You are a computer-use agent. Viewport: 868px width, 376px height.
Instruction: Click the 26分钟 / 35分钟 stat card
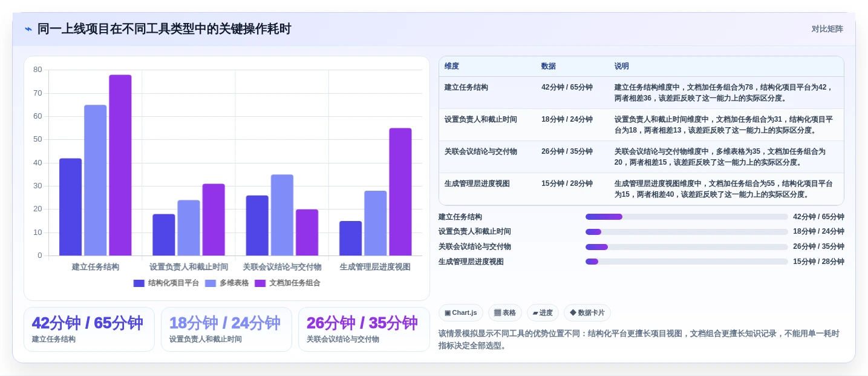pos(364,329)
